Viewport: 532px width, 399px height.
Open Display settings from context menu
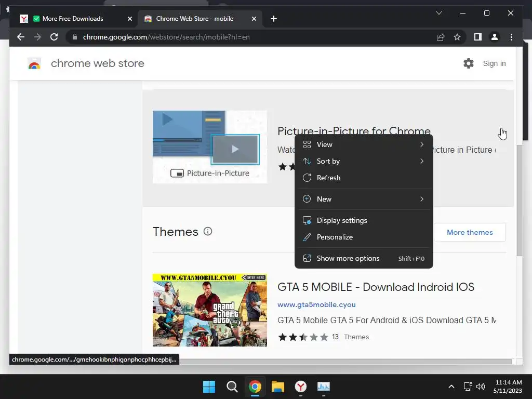coord(364,220)
